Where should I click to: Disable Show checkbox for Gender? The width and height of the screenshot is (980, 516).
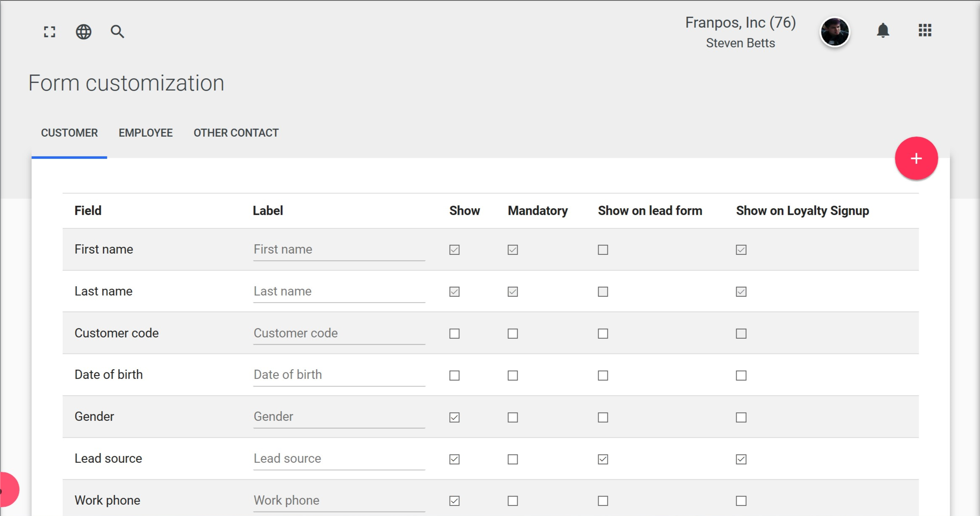(x=454, y=417)
